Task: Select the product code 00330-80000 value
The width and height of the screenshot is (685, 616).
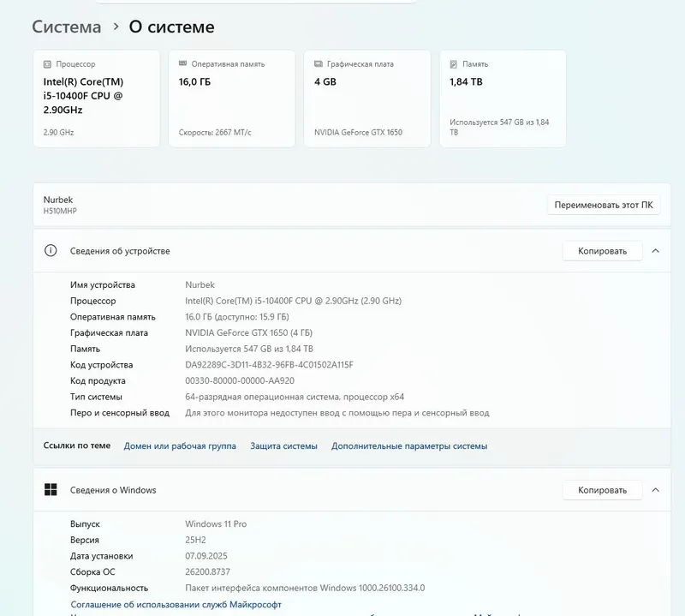Action: pos(240,380)
